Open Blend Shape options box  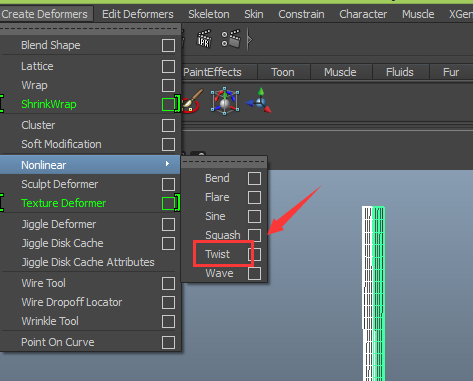[168, 45]
